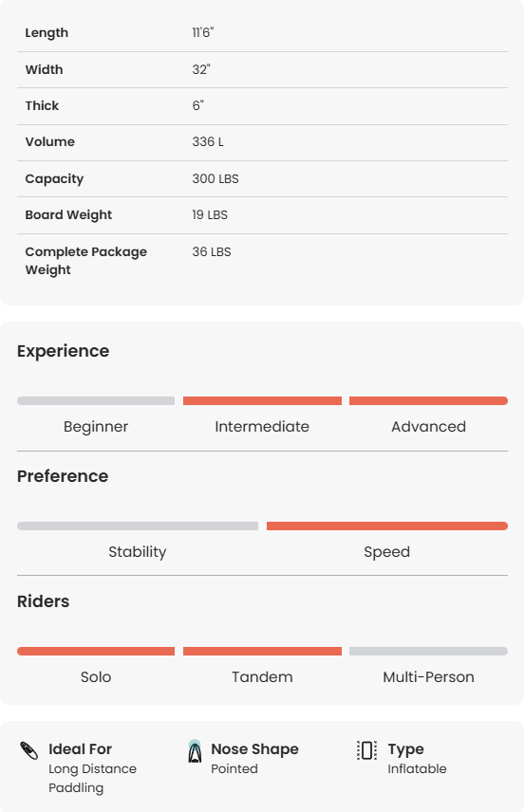Click the Multi-Person riders bar
Screen dimensions: 525x812
click(x=428, y=652)
